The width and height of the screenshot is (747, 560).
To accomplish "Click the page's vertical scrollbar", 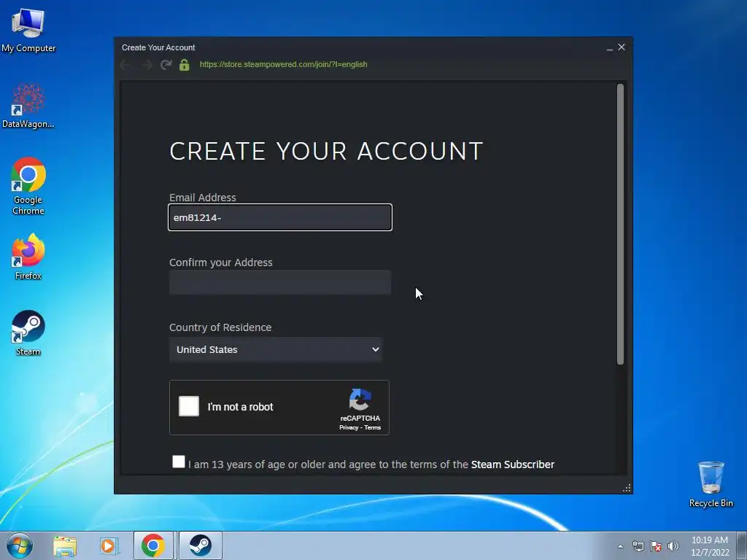I will pyautogui.click(x=620, y=224).
